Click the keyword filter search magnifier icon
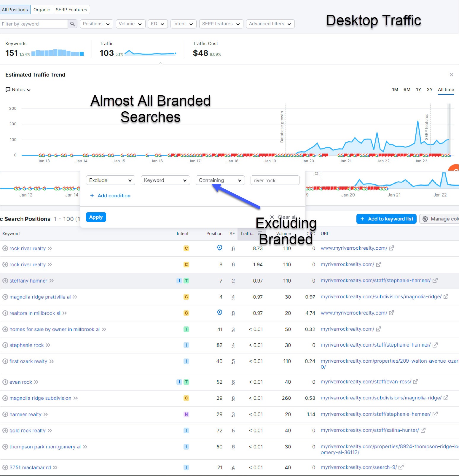This screenshot has width=459, height=476. 72,24
